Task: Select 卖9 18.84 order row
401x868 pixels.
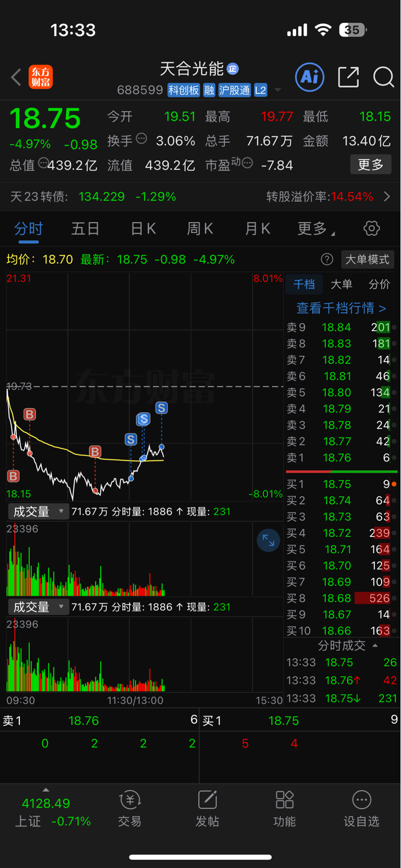Action: [x=342, y=327]
